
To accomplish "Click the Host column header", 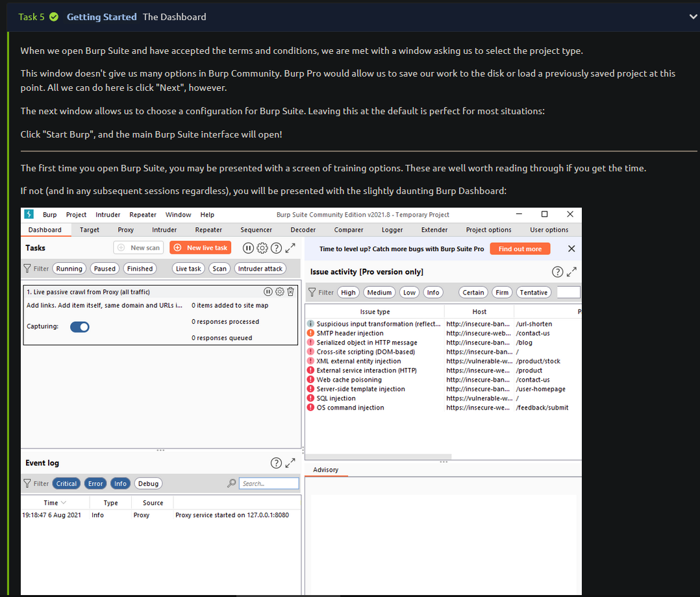I will tap(479, 311).
